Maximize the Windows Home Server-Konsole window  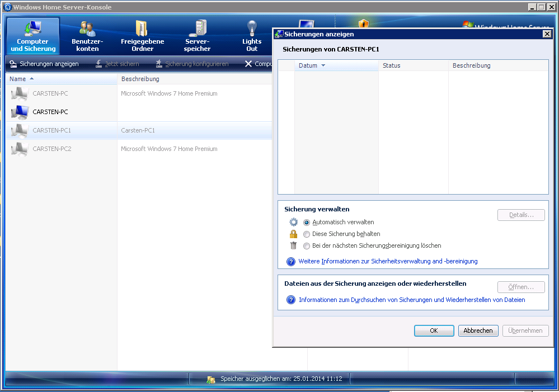pyautogui.click(x=542, y=7)
